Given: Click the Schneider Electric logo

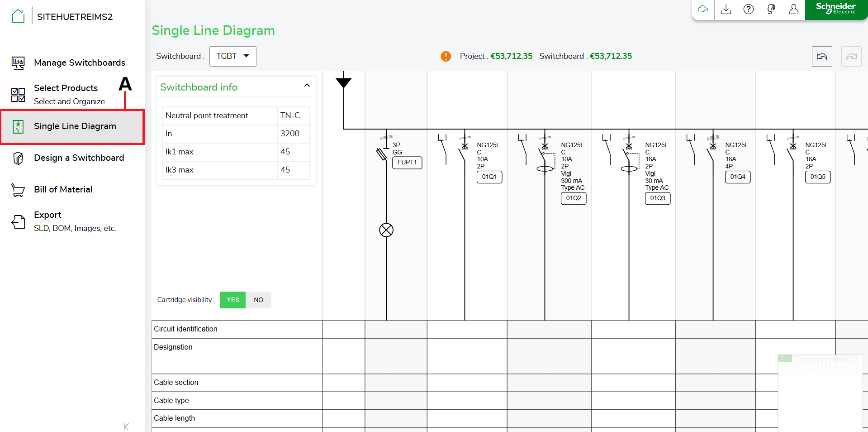Looking at the screenshot, I should click(836, 9).
